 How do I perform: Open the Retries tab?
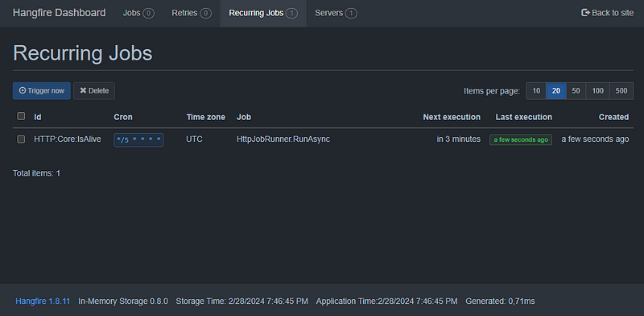(x=192, y=13)
